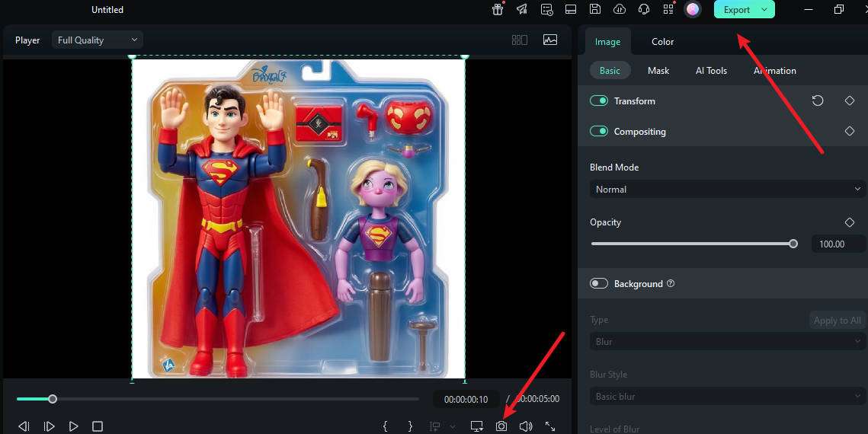Open the Blur Style Basic blur dropdown
Viewport: 868px width, 434px height.
point(727,397)
